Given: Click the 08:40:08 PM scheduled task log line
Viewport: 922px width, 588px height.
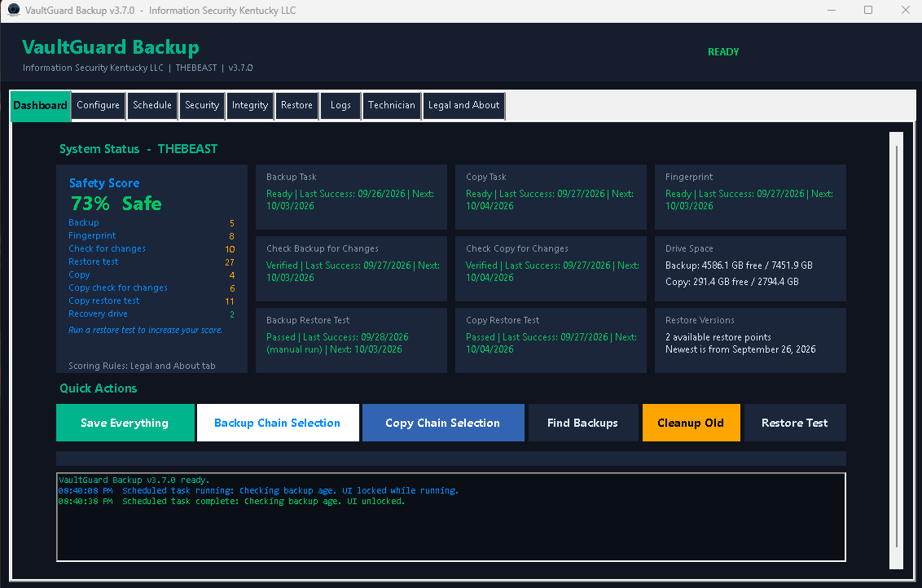Looking at the screenshot, I should click(258, 490).
